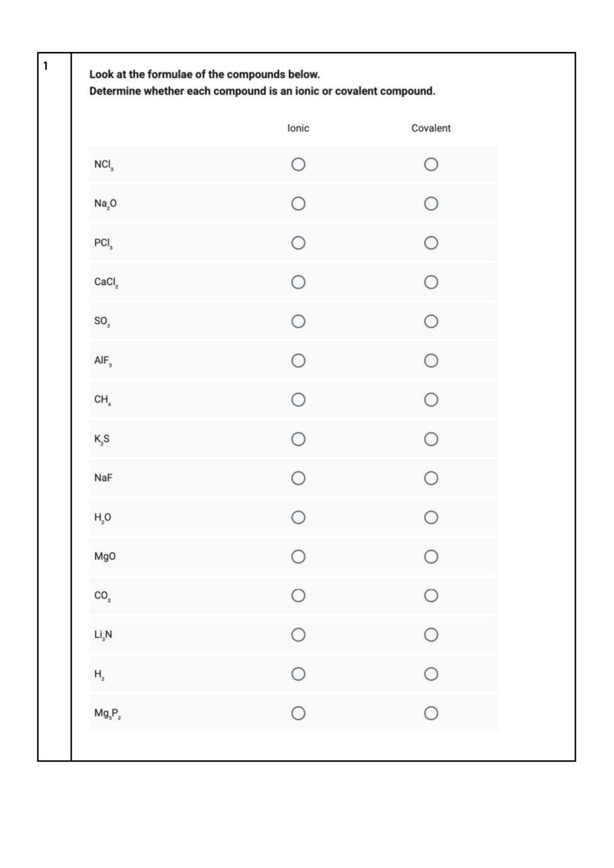Select Ionic for NCl3
The height and width of the screenshot is (868, 614).
click(x=298, y=164)
